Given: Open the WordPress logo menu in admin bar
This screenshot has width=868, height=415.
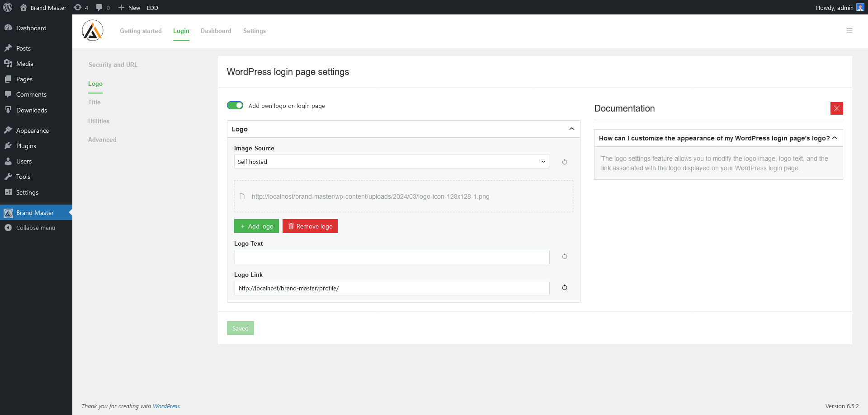Looking at the screenshot, I should 8,7.
